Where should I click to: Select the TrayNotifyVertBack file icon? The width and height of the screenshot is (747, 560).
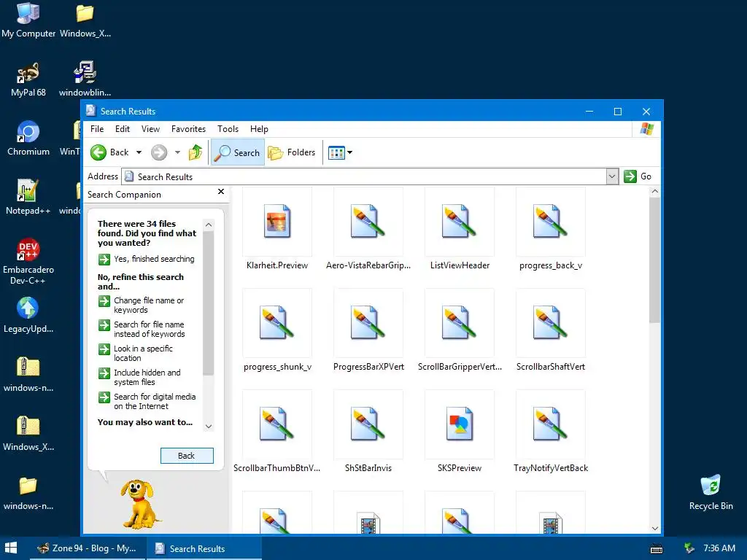point(550,424)
